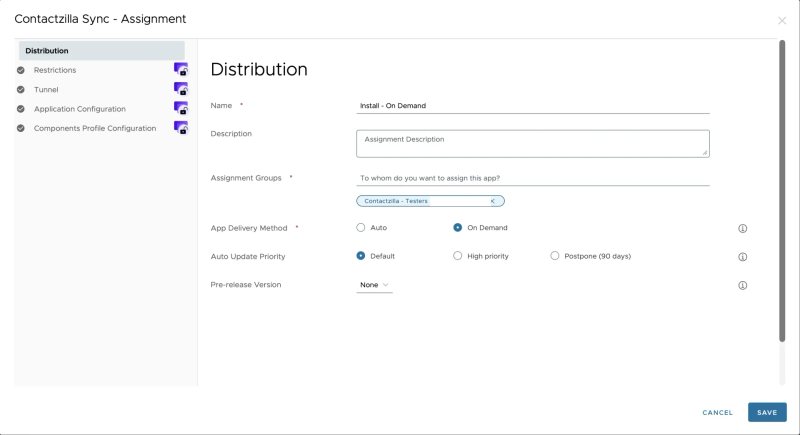This screenshot has height=435, width=800.
Task: Open Components Profile Configuration section
Action: tap(95, 128)
